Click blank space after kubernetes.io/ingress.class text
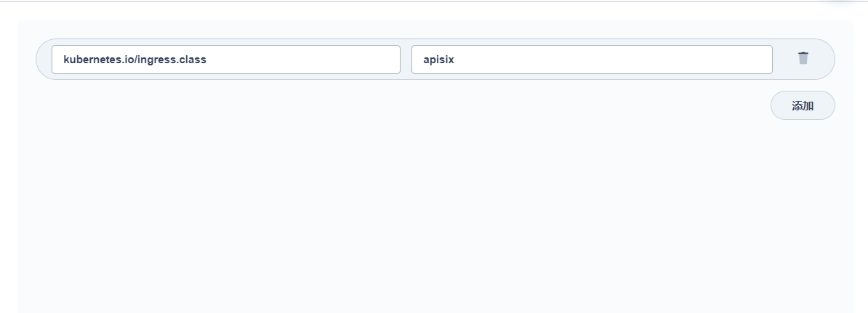 [302, 60]
